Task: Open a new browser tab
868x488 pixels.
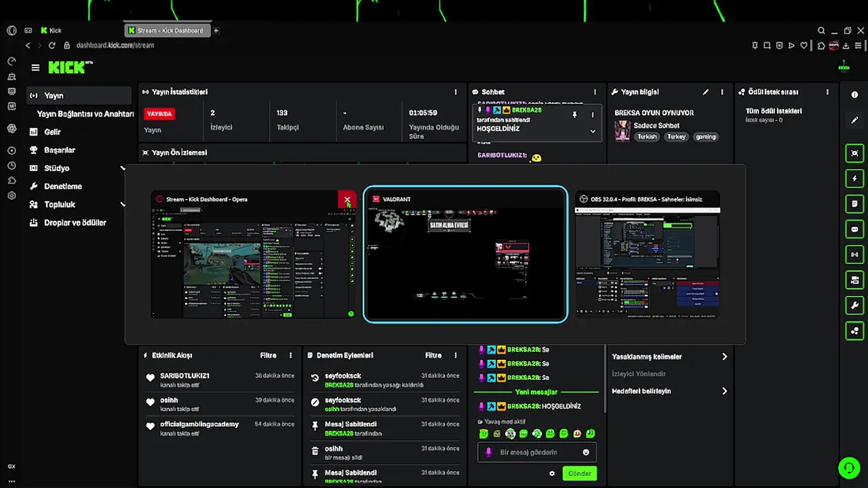Action: click(216, 30)
